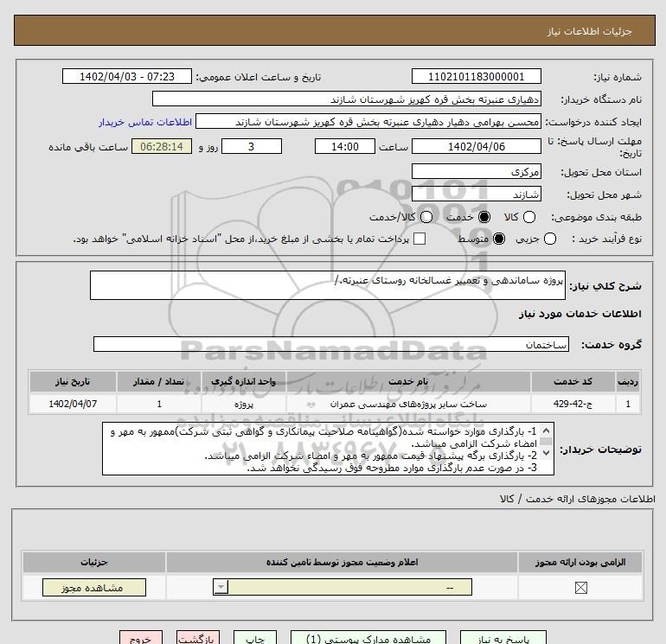Click the جزئیات column header in permits table
This screenshot has height=644, width=666.
tap(94, 563)
